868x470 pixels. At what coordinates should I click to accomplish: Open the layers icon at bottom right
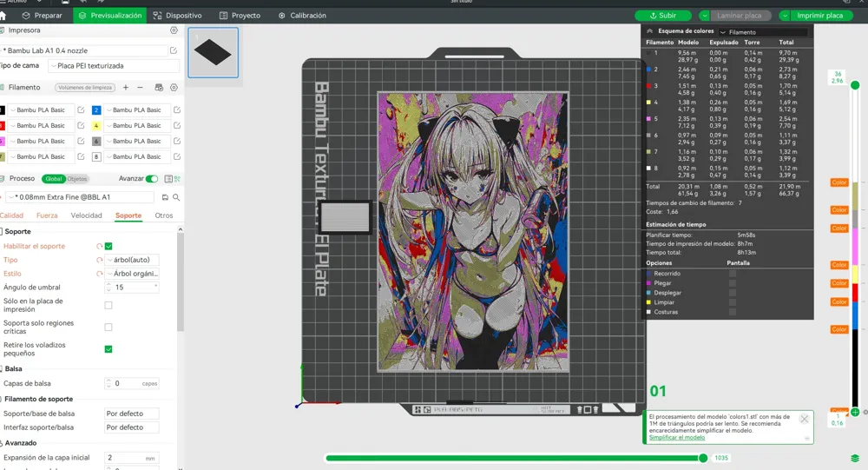[x=855, y=459]
